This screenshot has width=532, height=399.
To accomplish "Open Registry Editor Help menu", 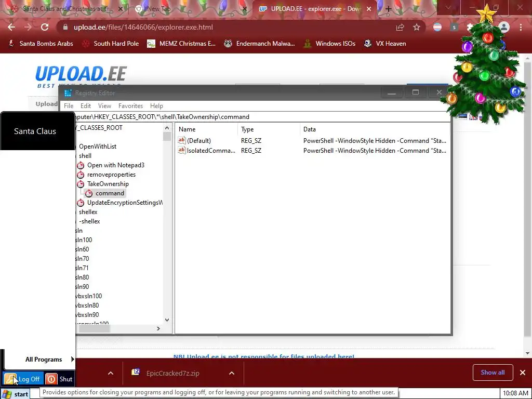I will pyautogui.click(x=156, y=106).
